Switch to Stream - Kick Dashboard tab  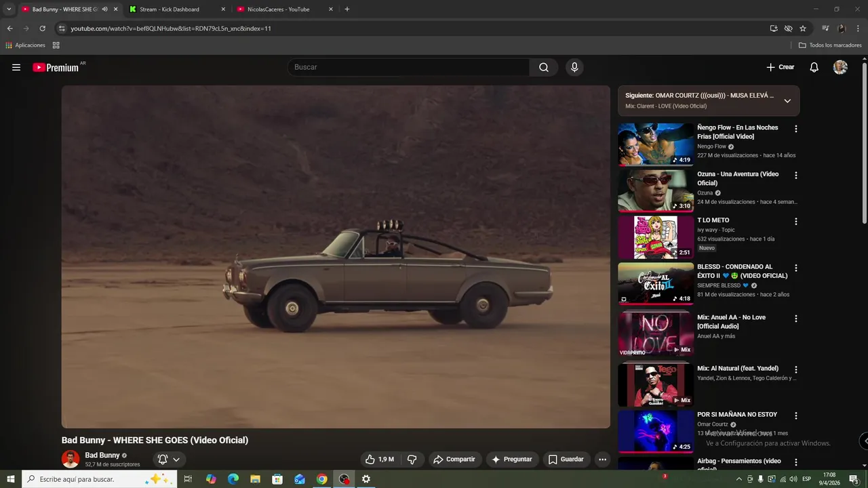178,9
